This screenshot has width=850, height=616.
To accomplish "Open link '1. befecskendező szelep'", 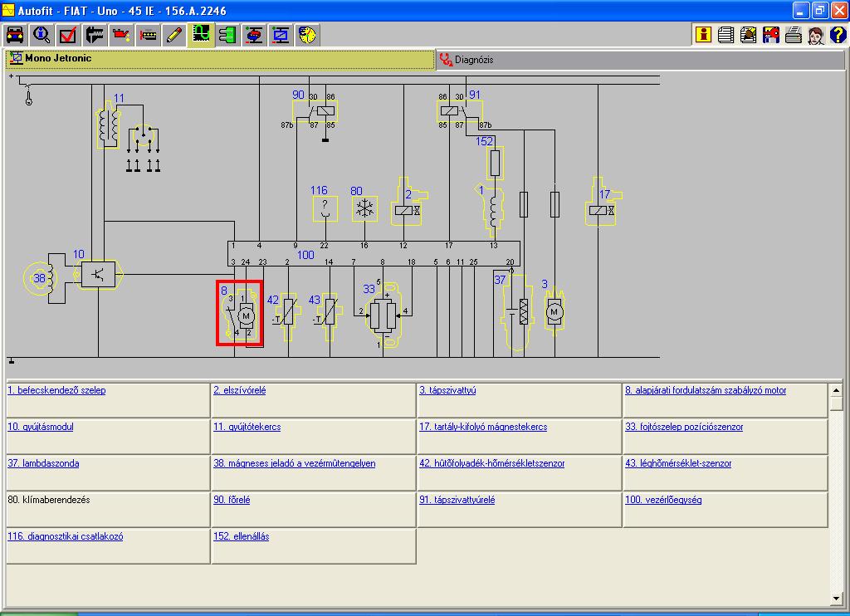I will (56, 390).
